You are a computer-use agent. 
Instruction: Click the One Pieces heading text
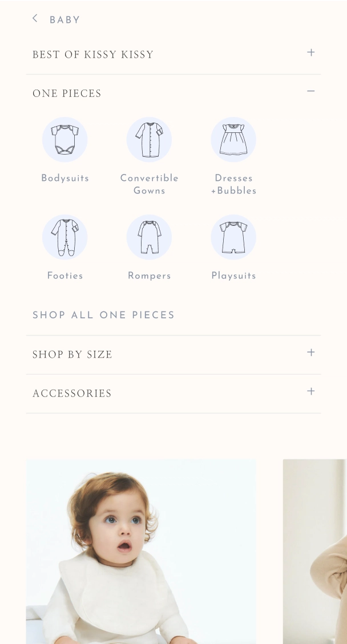(x=67, y=94)
